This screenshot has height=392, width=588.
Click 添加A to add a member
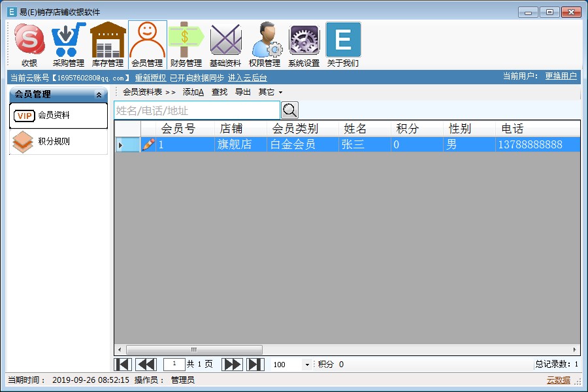[x=193, y=92]
